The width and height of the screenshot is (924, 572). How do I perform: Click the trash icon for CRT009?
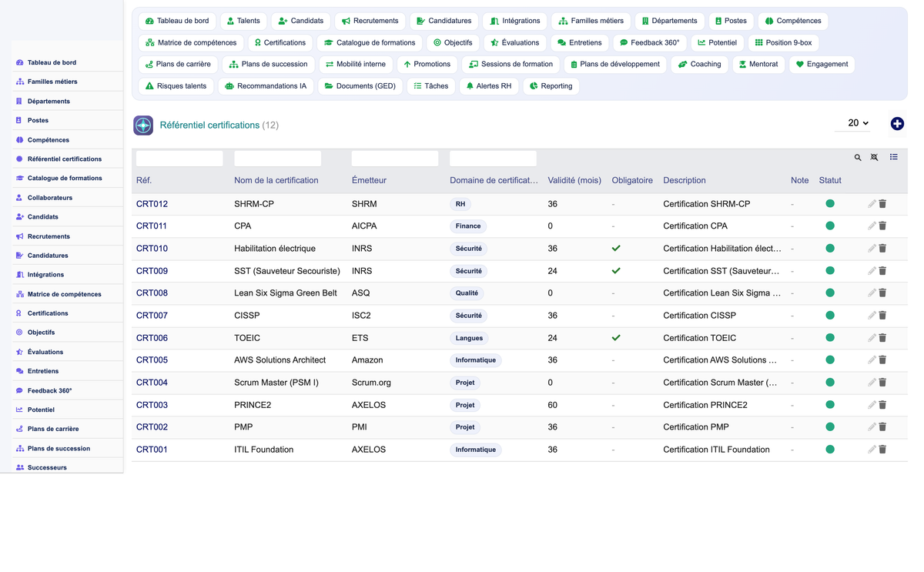pos(882,271)
